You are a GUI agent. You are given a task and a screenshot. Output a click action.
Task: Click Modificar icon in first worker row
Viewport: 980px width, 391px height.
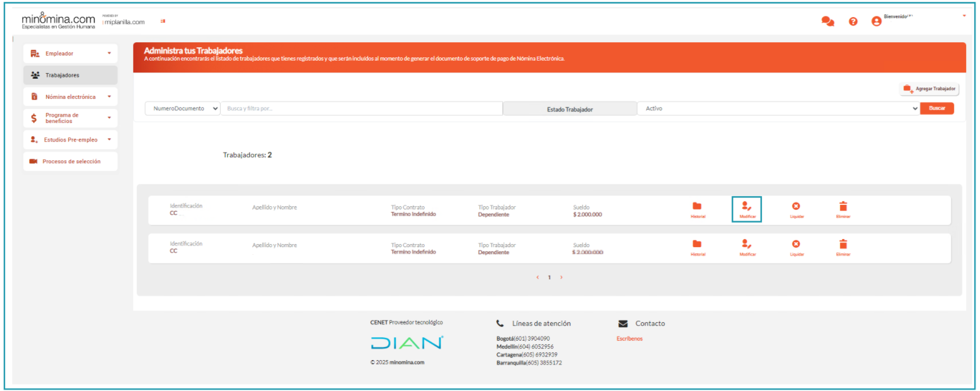tap(747, 207)
